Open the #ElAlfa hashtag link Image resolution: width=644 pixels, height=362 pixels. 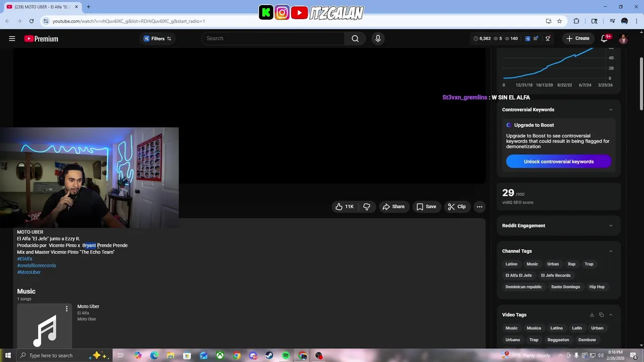click(x=25, y=259)
